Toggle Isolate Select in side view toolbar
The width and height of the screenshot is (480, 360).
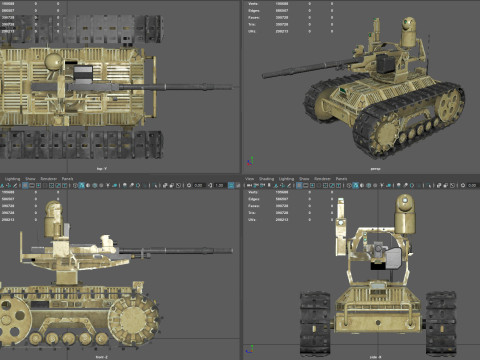pyautogui.click(x=429, y=185)
